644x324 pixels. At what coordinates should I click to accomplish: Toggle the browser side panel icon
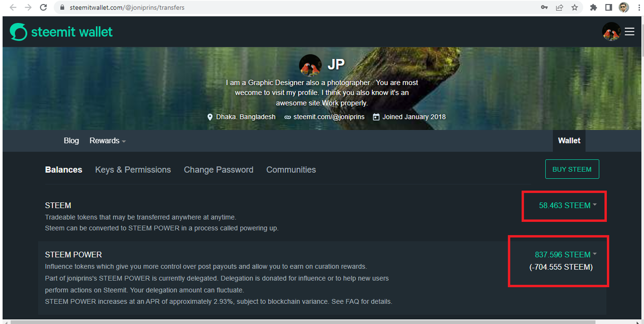(608, 8)
